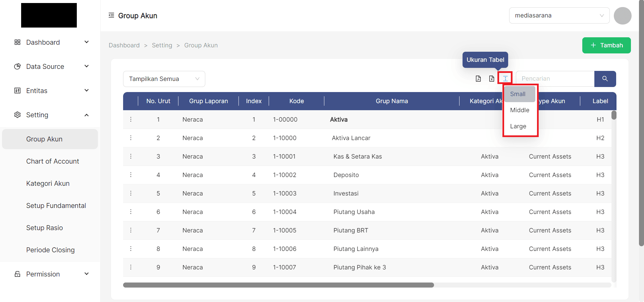Open three-dot menu for Deposito row
The image size is (644, 302).
131,175
